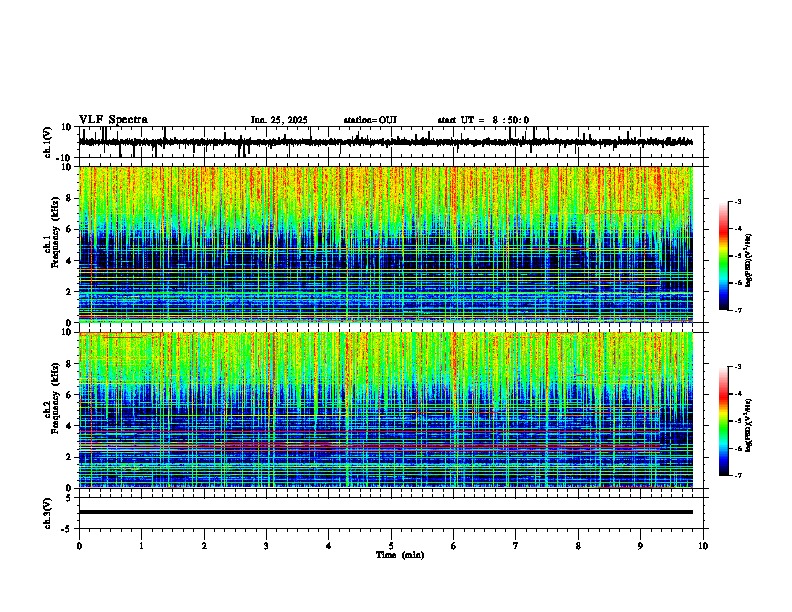Click time axis tick label '6'

454,546
